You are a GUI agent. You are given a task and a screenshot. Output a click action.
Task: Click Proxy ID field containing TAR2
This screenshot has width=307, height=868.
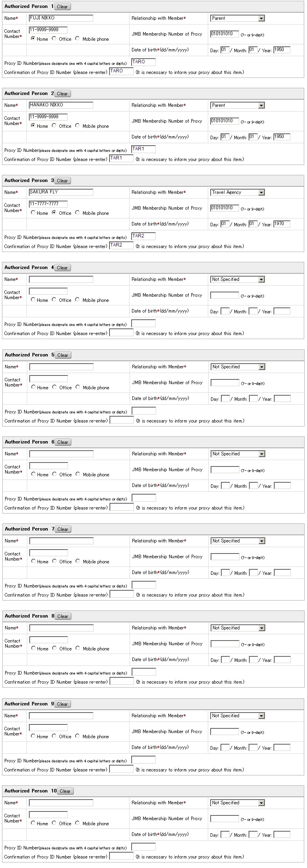143,236
